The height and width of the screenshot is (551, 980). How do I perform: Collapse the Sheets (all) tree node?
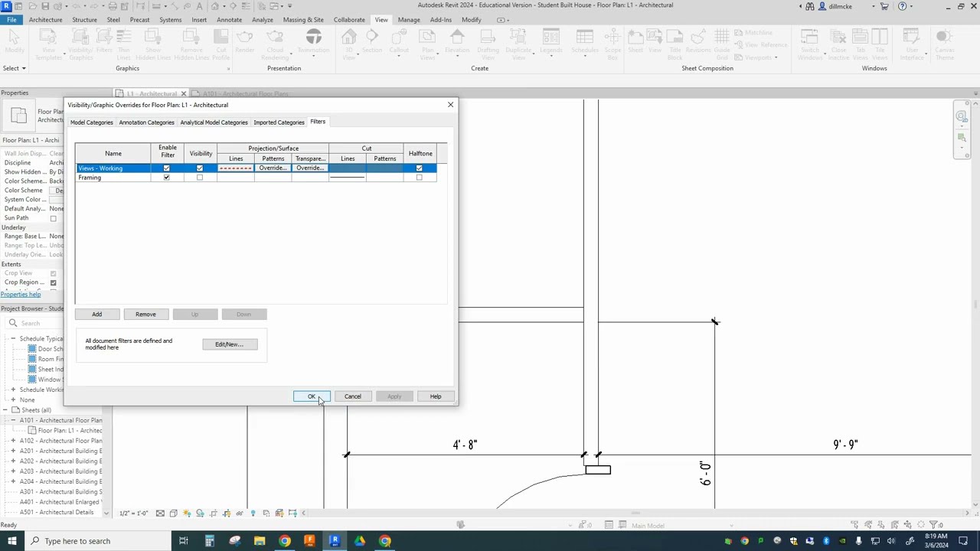[x=5, y=410]
